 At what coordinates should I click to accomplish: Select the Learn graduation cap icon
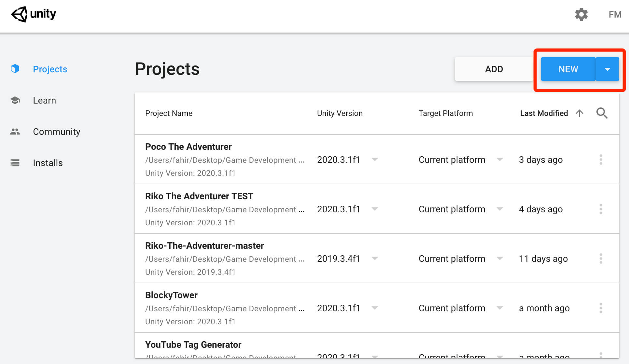tap(15, 100)
